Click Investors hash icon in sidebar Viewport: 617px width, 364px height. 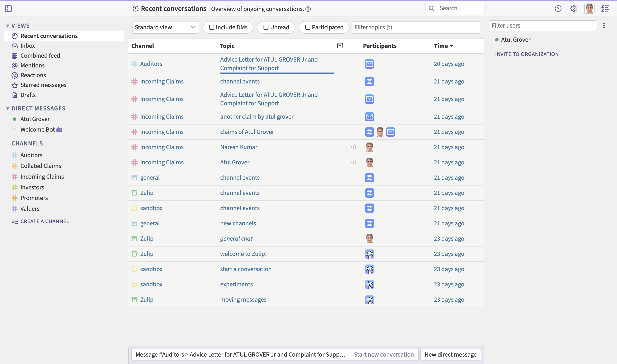pyautogui.click(x=15, y=187)
